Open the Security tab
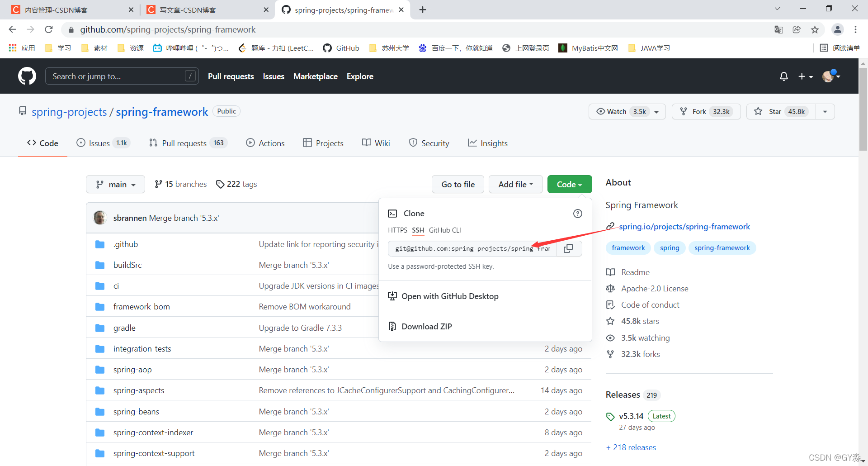This screenshot has height=466, width=868. coord(429,143)
